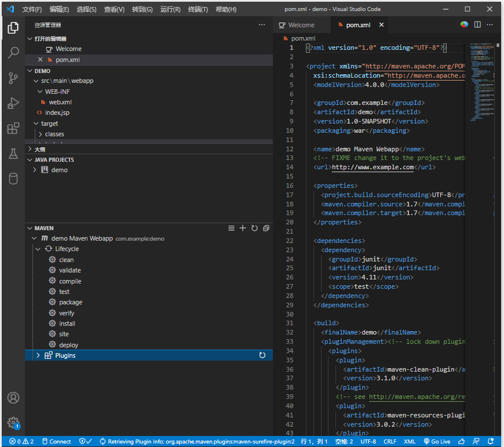
Task: Collapse all in Maven panel
Action: pos(266,228)
